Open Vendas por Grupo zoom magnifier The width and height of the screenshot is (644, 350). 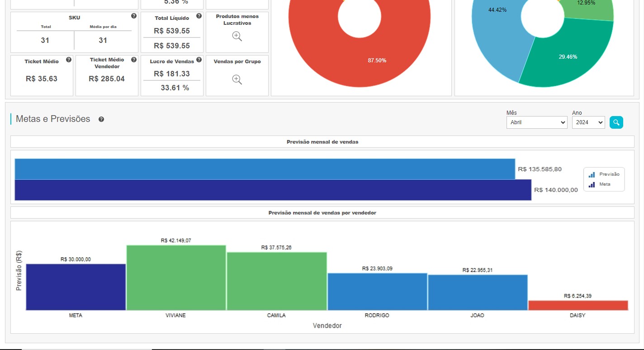pos(237,80)
